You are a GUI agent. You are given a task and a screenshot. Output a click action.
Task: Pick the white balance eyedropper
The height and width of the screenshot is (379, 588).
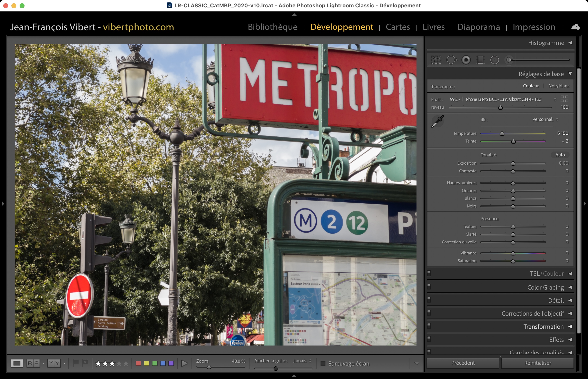(x=438, y=121)
